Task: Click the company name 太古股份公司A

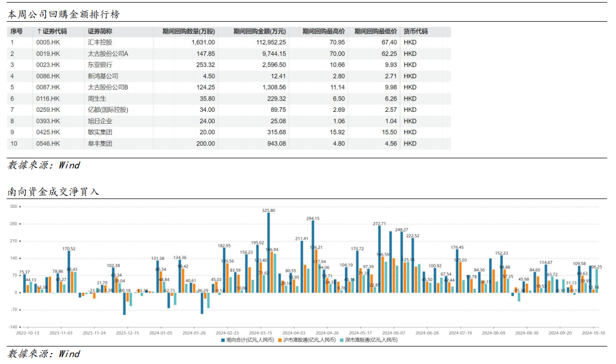Action: point(108,54)
